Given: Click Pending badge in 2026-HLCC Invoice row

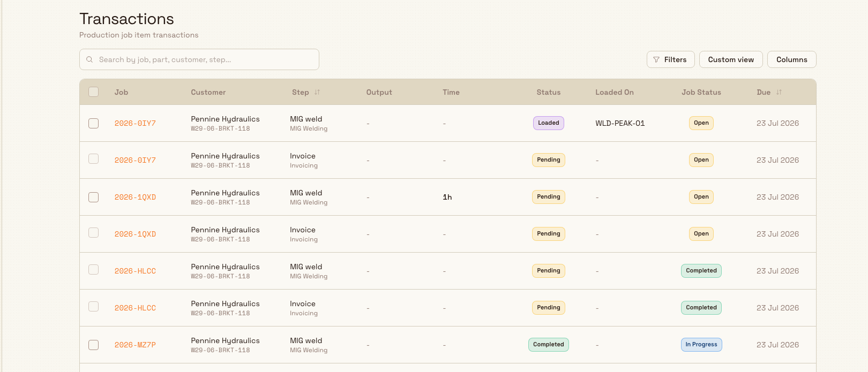Looking at the screenshot, I should click(549, 308).
